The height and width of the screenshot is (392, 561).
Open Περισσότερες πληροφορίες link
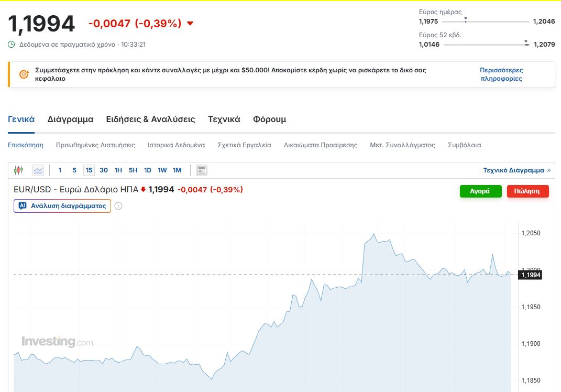[x=501, y=74]
